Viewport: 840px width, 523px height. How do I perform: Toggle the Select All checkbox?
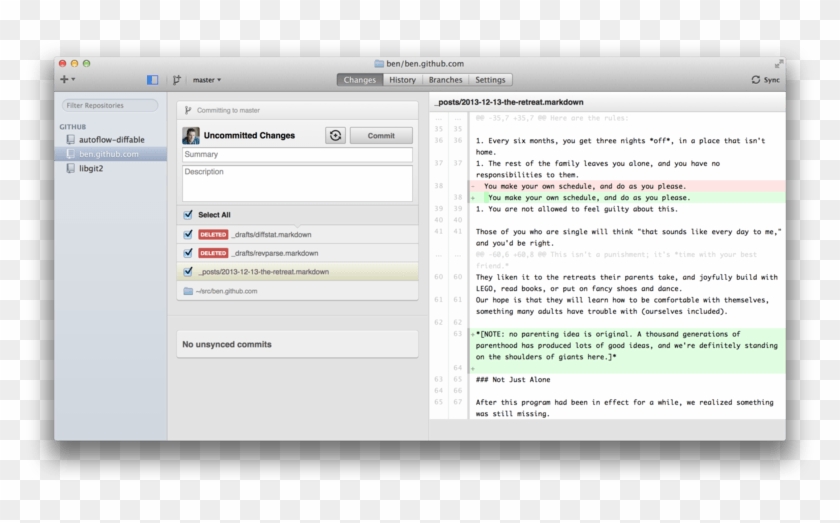pyautogui.click(x=188, y=215)
